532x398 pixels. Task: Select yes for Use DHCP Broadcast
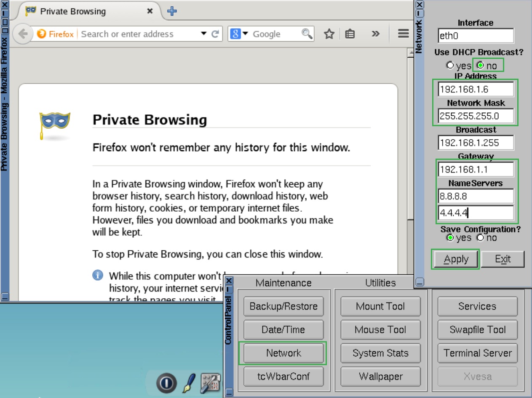(x=450, y=66)
